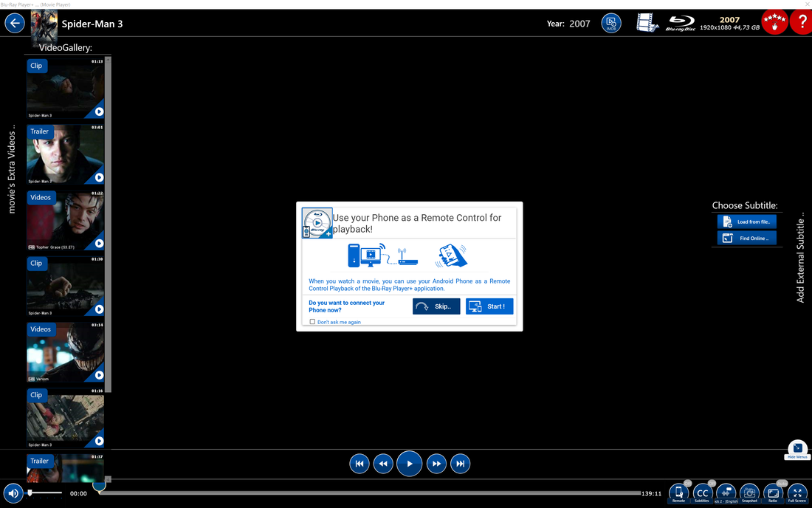Change the aspect Ratio setting
Screen dimensions: 812x508
pos(773,493)
